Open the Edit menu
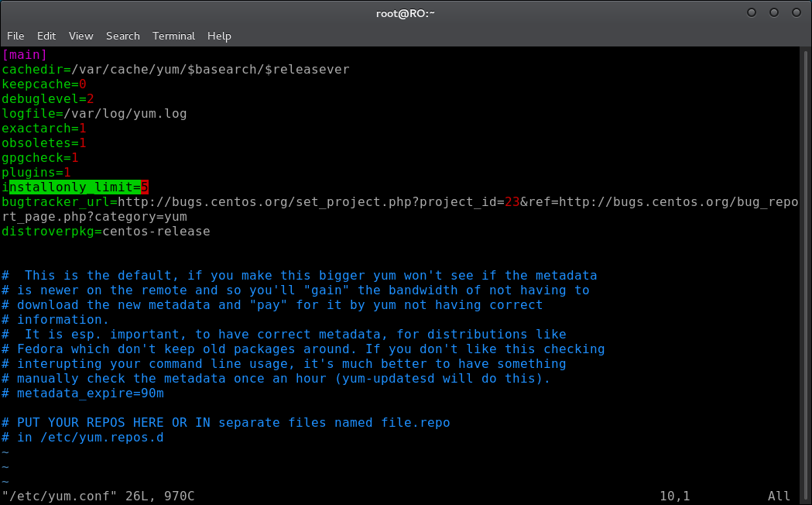Viewport: 812px width, 505px height. (x=46, y=36)
